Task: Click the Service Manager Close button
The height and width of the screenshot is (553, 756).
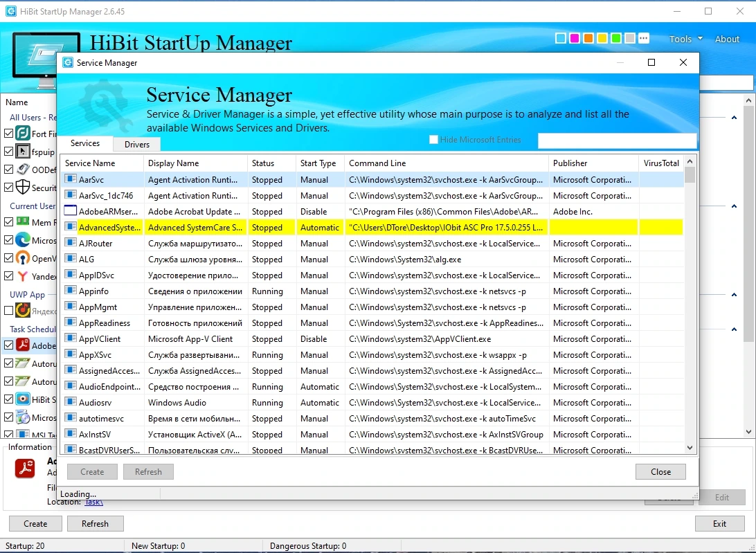Action: (x=660, y=471)
